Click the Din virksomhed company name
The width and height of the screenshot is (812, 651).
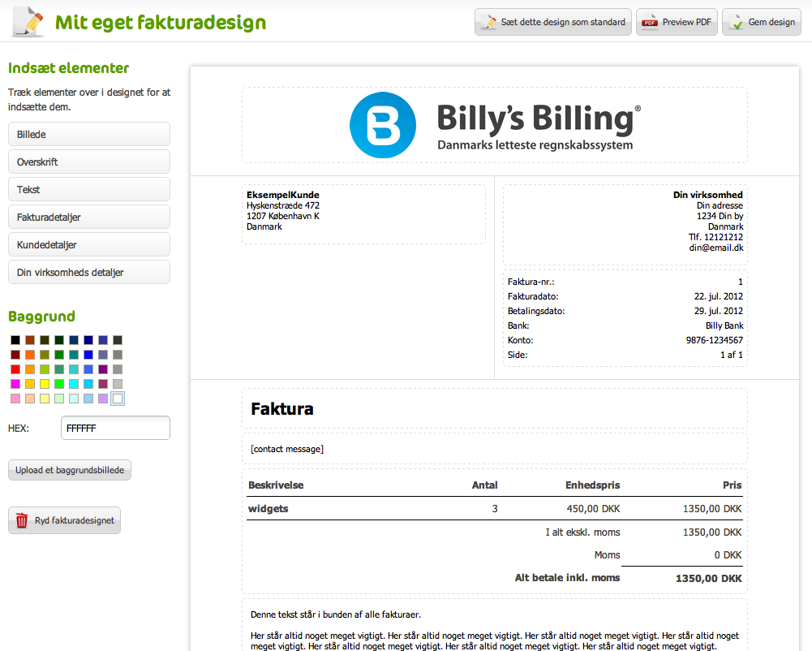(x=708, y=195)
